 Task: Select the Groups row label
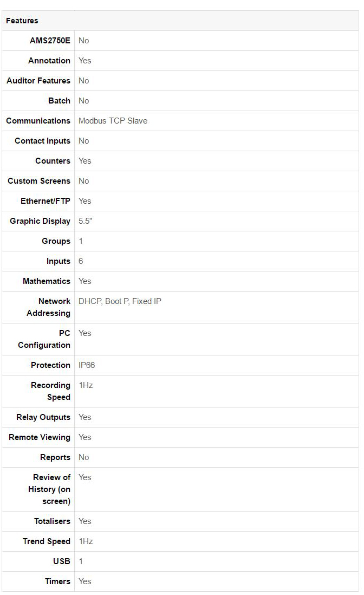tap(56, 241)
